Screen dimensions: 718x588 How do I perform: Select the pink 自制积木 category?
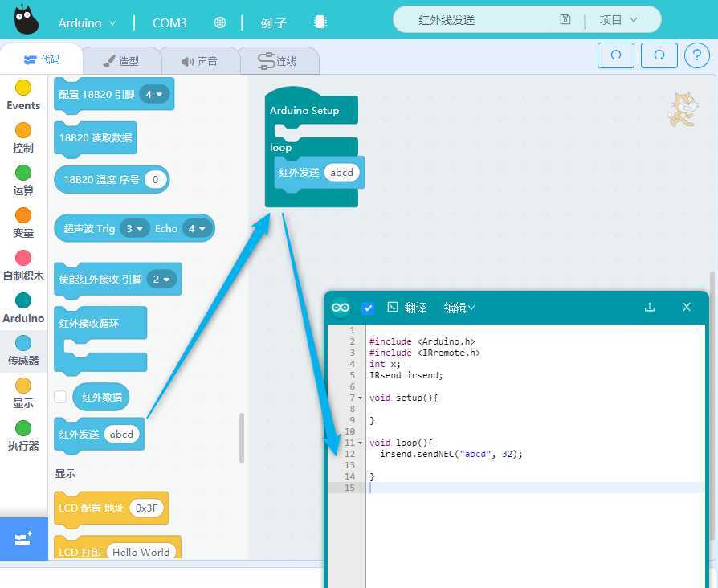[23, 266]
